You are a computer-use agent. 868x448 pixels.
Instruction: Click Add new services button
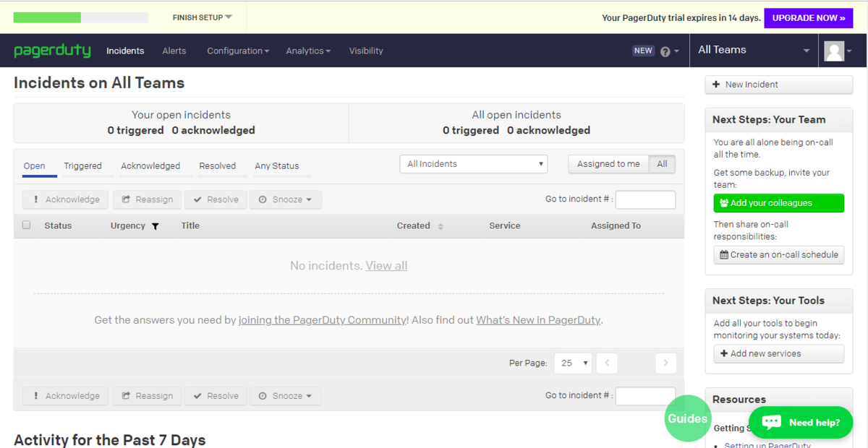pos(779,353)
